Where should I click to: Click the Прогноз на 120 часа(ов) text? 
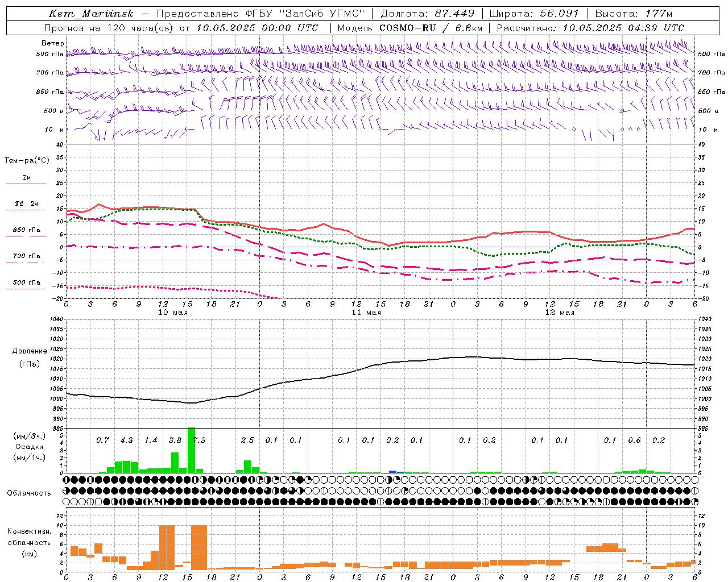click(x=109, y=28)
